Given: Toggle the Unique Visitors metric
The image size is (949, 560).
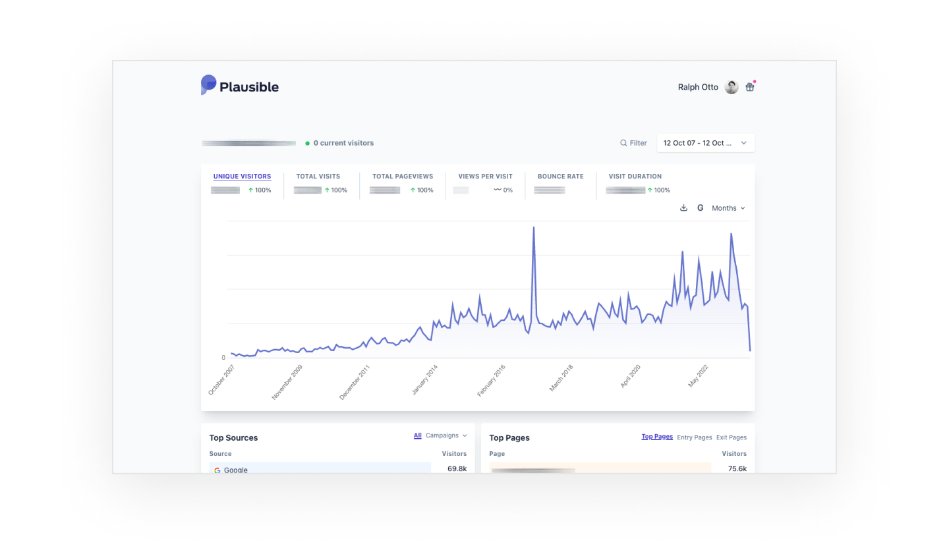Looking at the screenshot, I should click(242, 177).
